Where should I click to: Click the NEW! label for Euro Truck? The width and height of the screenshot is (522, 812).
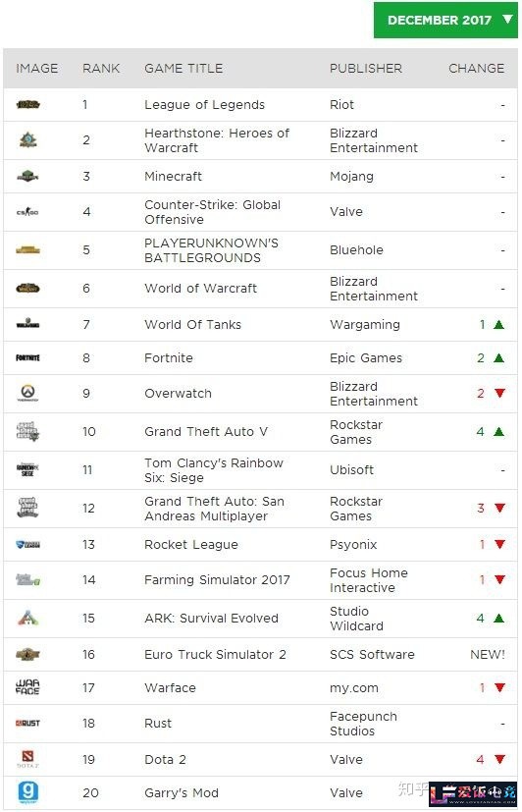click(488, 655)
